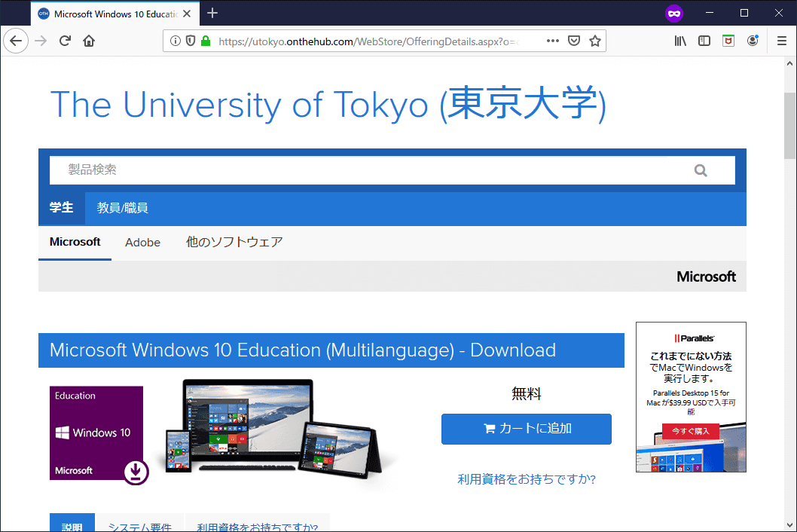The width and height of the screenshot is (797, 532).
Task: Reload the current page
Action: coord(66,41)
